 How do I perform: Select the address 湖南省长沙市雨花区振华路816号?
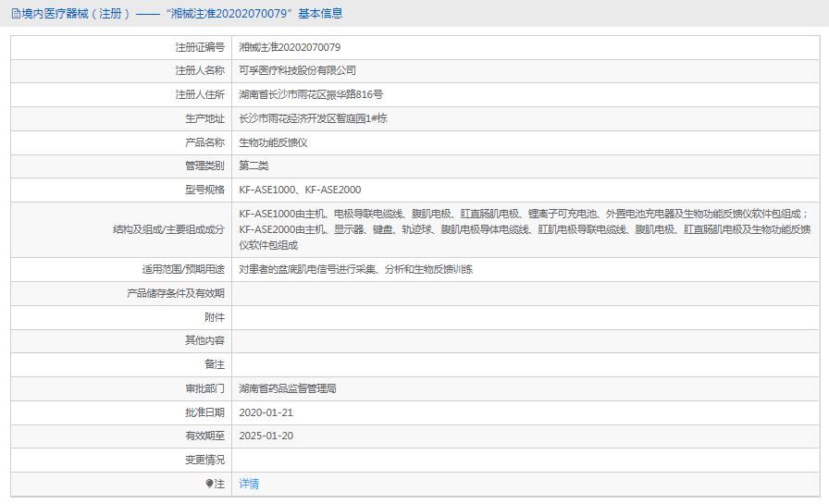[x=311, y=94]
